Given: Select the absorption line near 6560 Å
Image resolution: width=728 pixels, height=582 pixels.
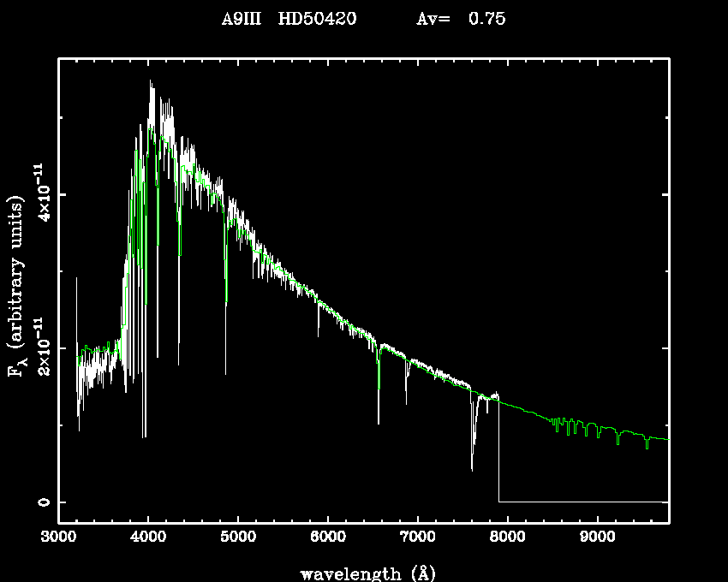Looking at the screenshot, I should pos(379,419).
